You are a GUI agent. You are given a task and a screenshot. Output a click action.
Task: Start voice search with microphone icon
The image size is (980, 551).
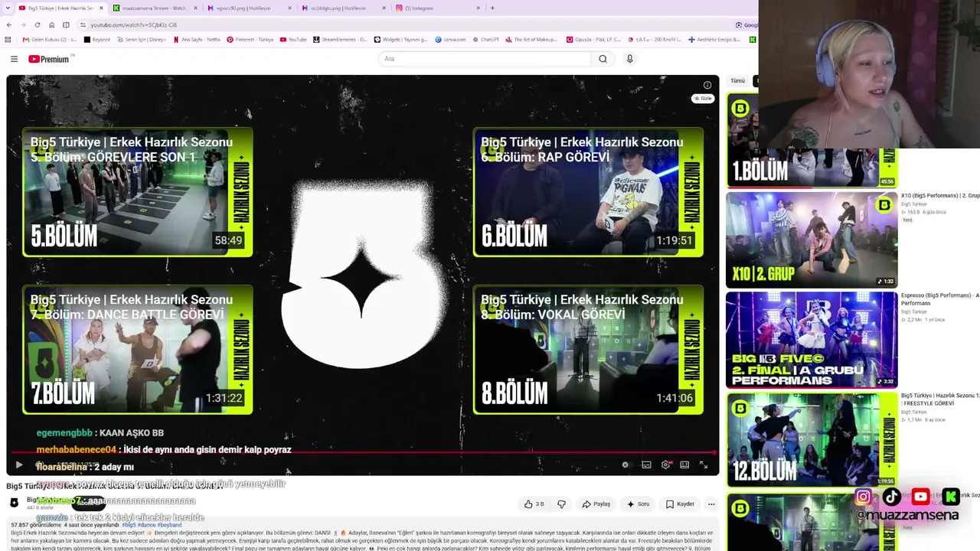point(630,59)
